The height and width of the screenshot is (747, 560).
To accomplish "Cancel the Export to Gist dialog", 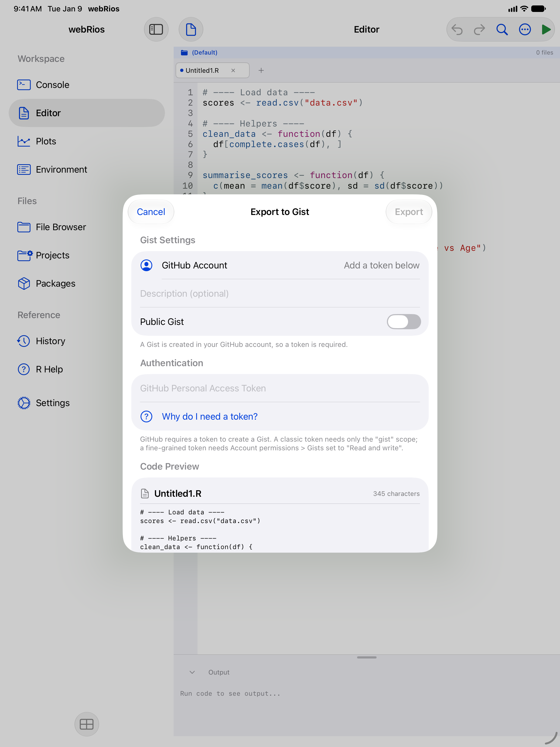I will (x=151, y=212).
